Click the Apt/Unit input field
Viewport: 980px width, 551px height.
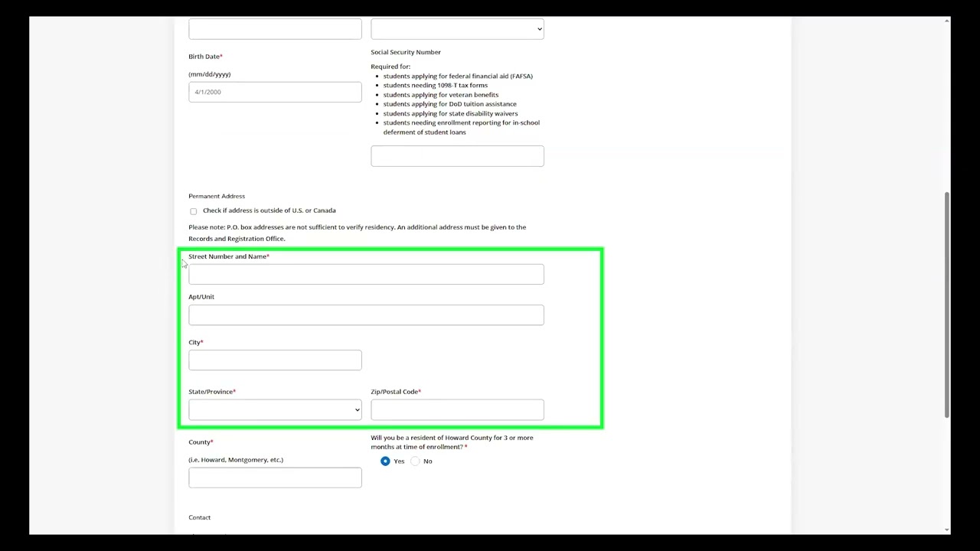(366, 315)
